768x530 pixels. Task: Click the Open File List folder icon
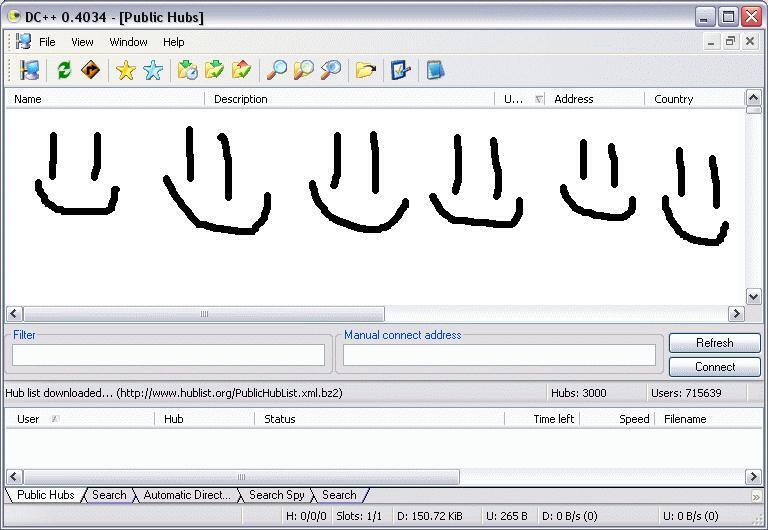tap(365, 70)
